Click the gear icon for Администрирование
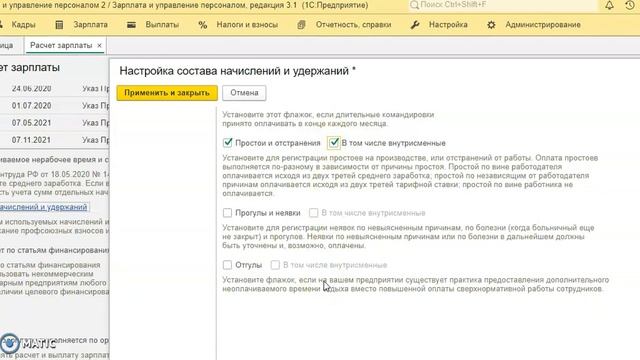The height and width of the screenshot is (360, 640). click(491, 25)
